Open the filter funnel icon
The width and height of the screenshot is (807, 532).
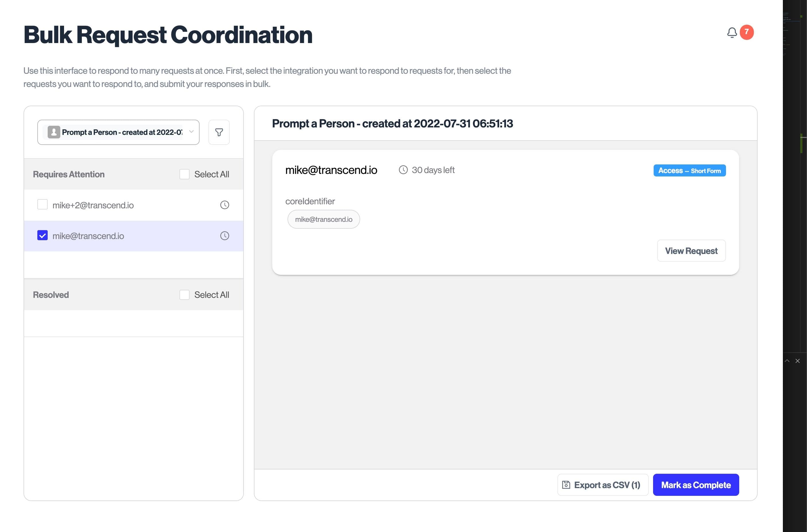[219, 132]
